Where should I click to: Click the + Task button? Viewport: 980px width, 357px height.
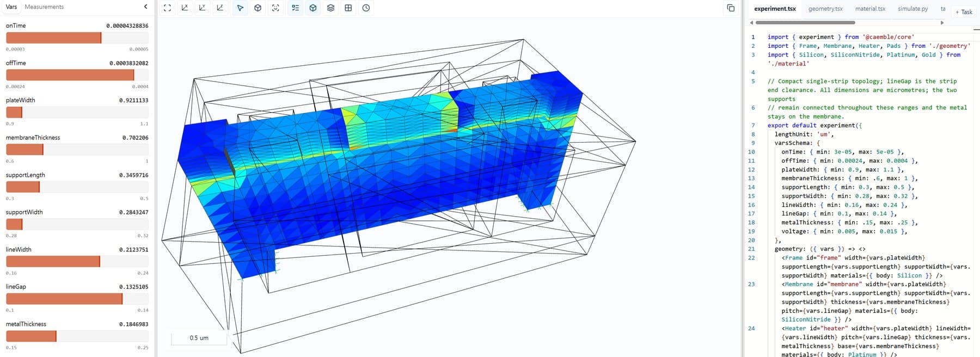pos(964,12)
